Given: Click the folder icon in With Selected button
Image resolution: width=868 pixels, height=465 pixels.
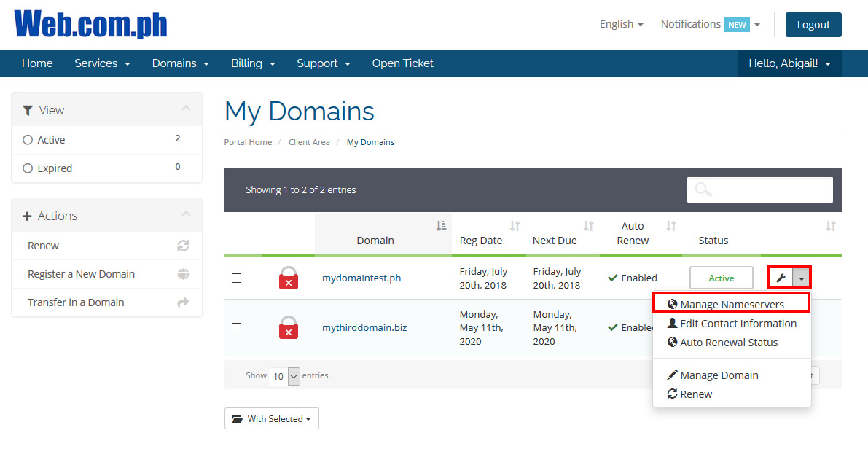Looking at the screenshot, I should tap(238, 418).
